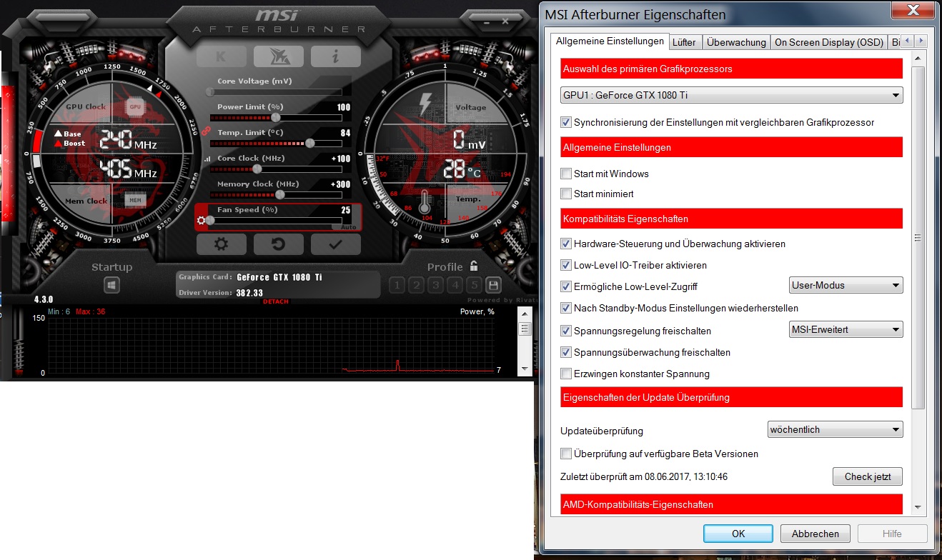Click the Core Voltage slider handle
Viewport: 942px width, 560px height.
click(x=210, y=91)
